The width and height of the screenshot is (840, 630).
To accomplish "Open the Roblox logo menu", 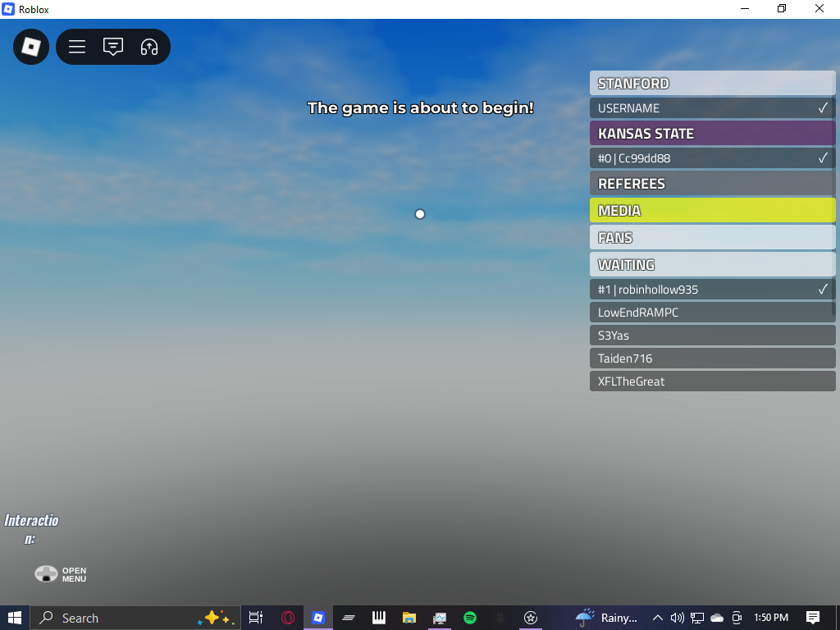I will tap(31, 47).
